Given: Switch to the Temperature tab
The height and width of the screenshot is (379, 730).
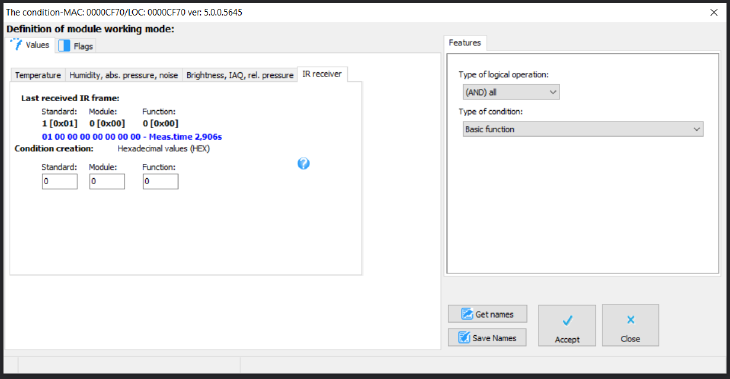Looking at the screenshot, I should 38,75.
